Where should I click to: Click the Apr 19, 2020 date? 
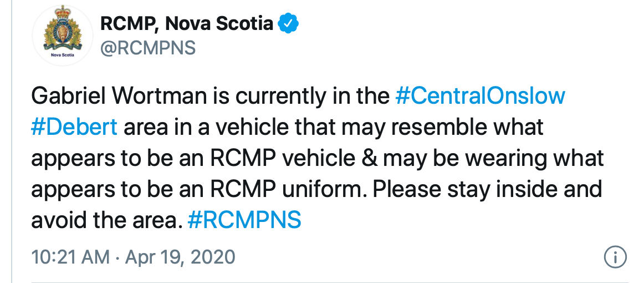pos(180,257)
